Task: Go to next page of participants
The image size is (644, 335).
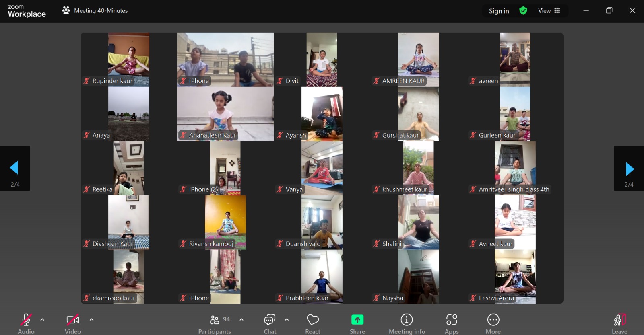Action: click(x=629, y=169)
